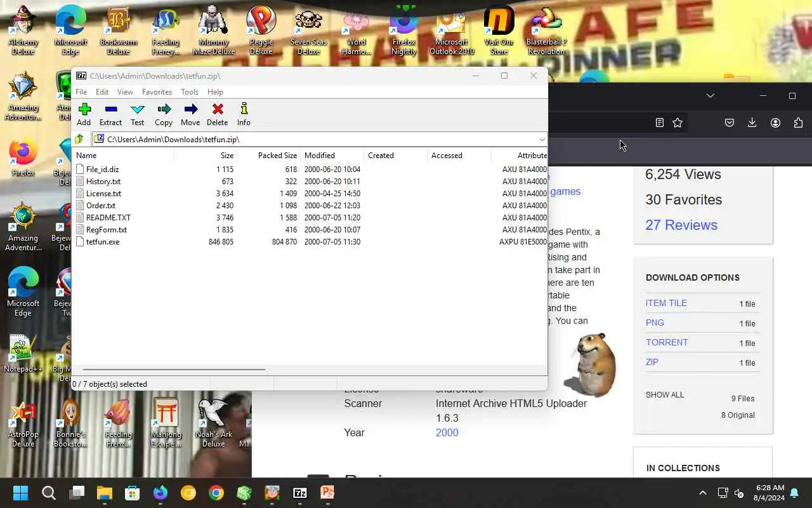Open Google Chrome from taskbar
Viewport: 812px width, 508px height.
pyautogui.click(x=216, y=493)
